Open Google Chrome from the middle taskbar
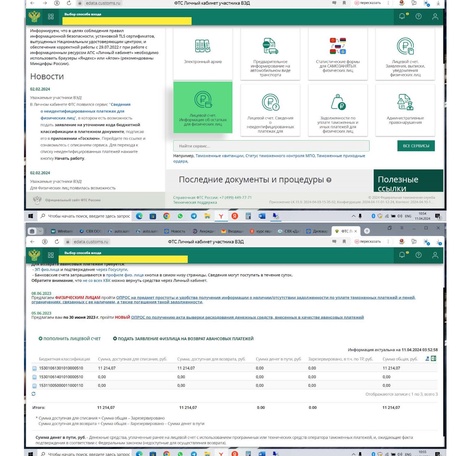456x456 pixels. [x=167, y=216]
